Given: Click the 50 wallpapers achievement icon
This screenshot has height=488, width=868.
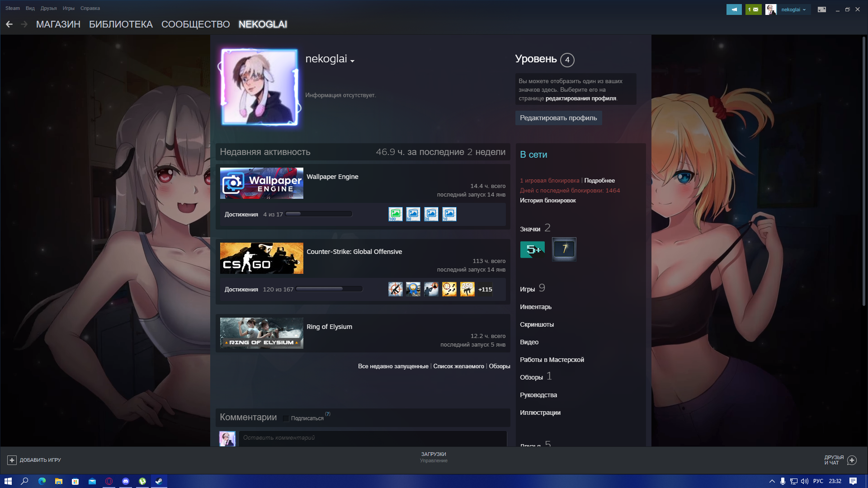Looking at the screenshot, I should pyautogui.click(x=413, y=214).
